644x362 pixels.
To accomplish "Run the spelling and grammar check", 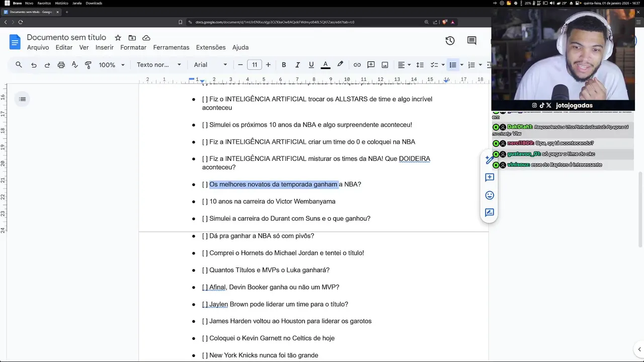I will click(74, 65).
